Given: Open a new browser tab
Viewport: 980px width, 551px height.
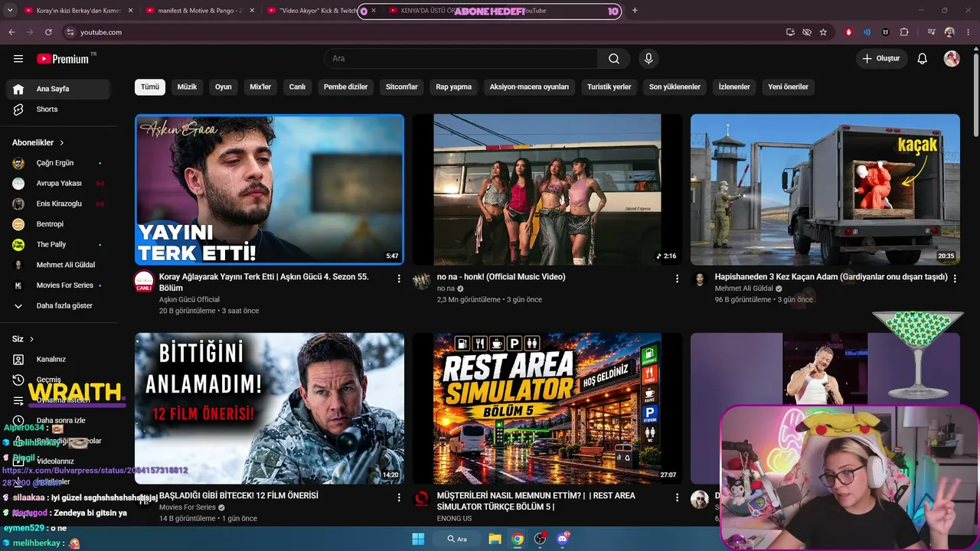Looking at the screenshot, I should 635,11.
